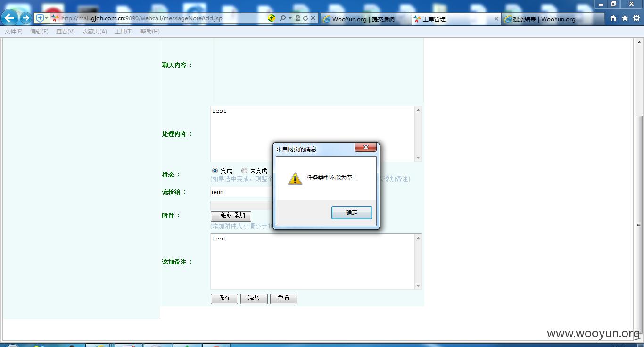Click the 状态： label
644x347 pixels.
coord(171,174)
